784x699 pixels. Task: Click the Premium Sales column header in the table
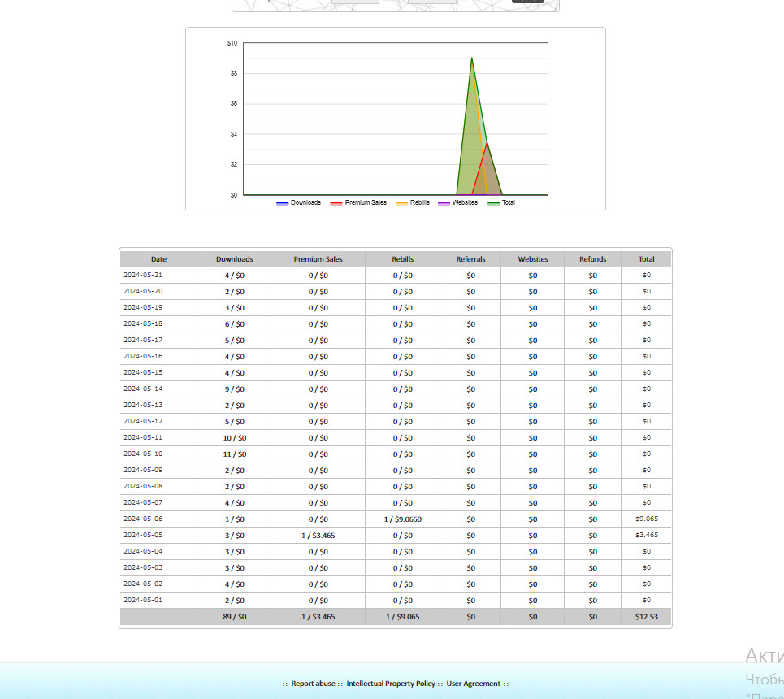point(318,259)
